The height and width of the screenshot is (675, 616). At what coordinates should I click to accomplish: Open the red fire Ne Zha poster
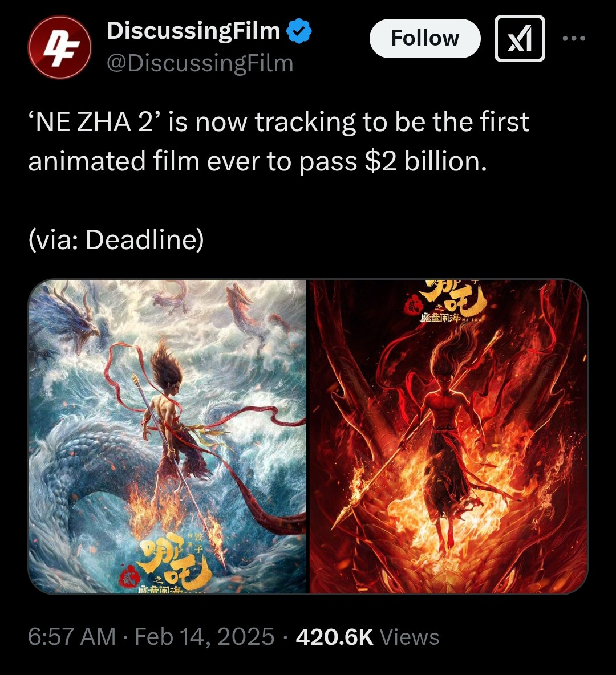click(449, 437)
